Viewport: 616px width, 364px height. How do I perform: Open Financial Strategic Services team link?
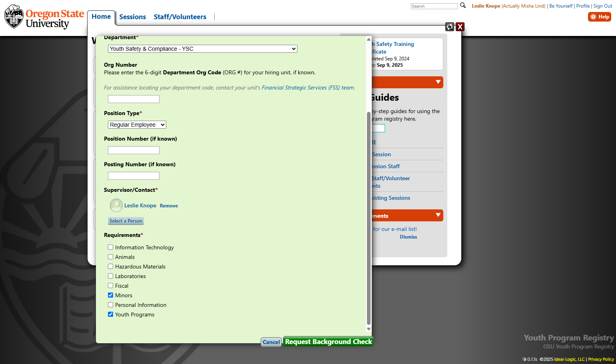[x=308, y=88]
